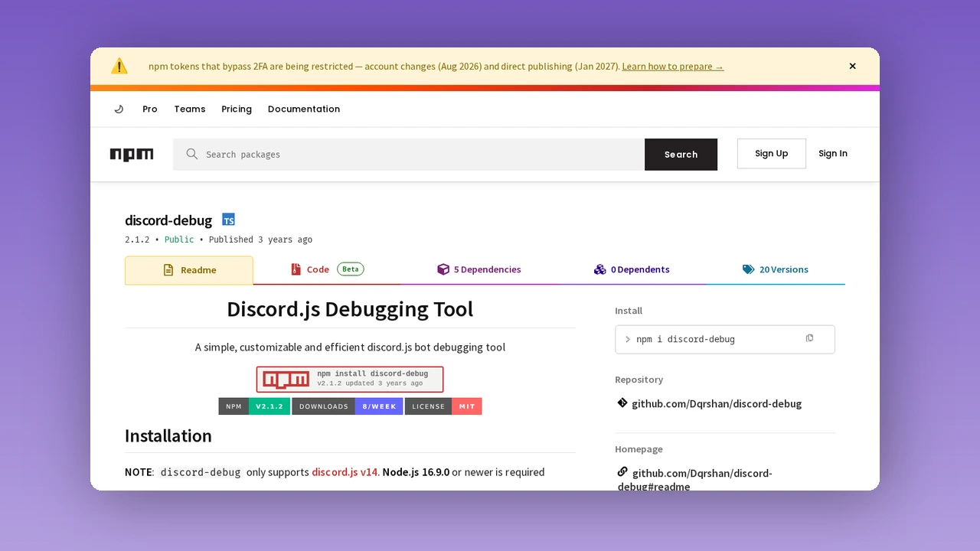This screenshot has height=551, width=980.
Task: Open the Pro menu item
Action: (150, 109)
